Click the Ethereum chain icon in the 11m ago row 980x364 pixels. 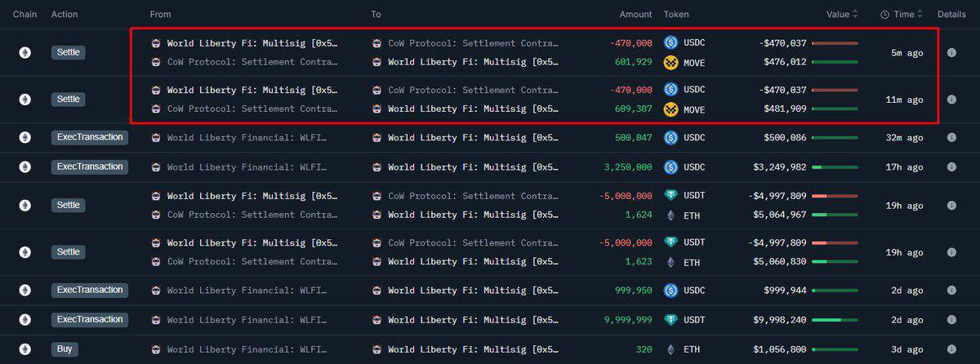tap(25, 100)
